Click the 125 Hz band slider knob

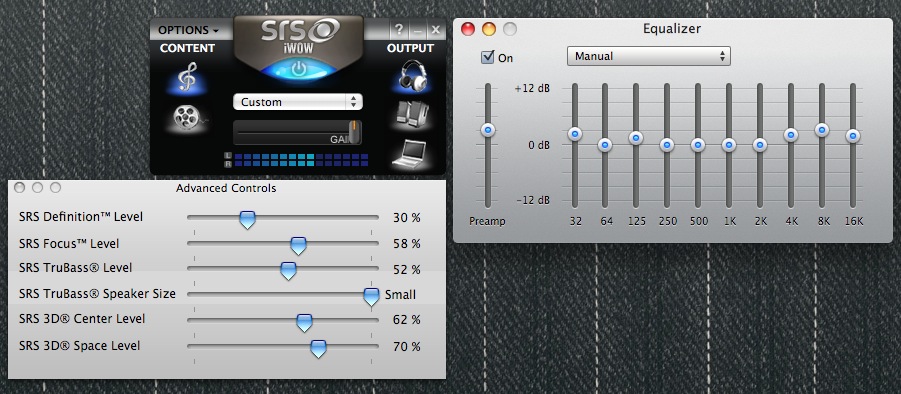(636, 138)
